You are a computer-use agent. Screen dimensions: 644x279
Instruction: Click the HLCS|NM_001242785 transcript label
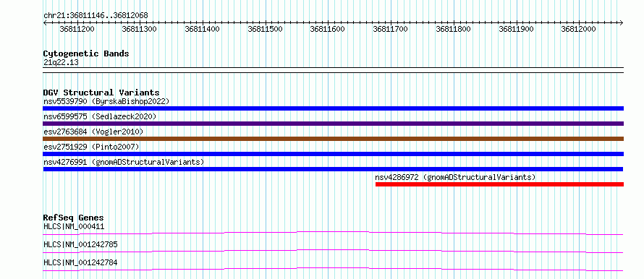pos(80,244)
